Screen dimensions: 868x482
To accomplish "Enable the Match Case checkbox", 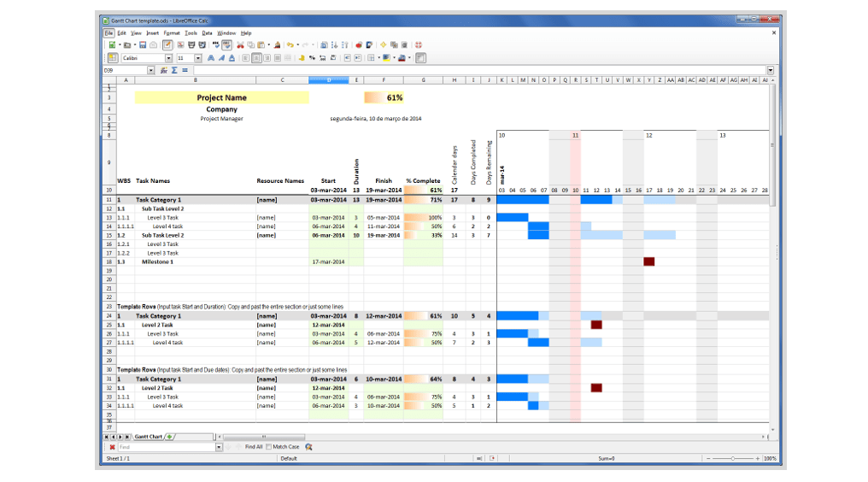I will pyautogui.click(x=269, y=447).
